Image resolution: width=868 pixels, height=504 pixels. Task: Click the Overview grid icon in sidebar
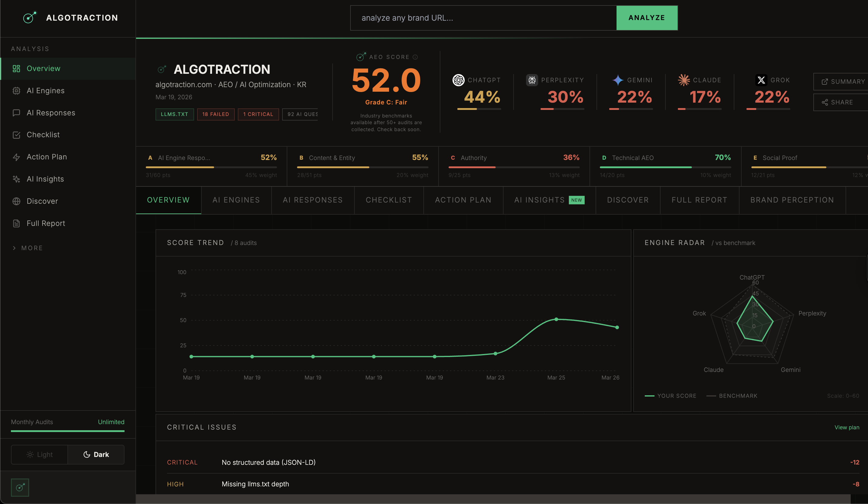[x=16, y=69]
